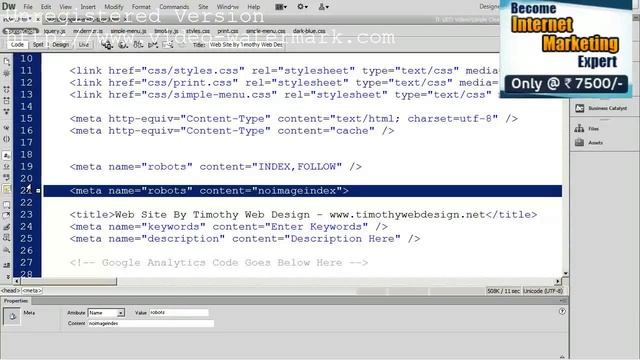Select the head tag in tag selector
This screenshot has height=360, width=640.
pos(10,291)
